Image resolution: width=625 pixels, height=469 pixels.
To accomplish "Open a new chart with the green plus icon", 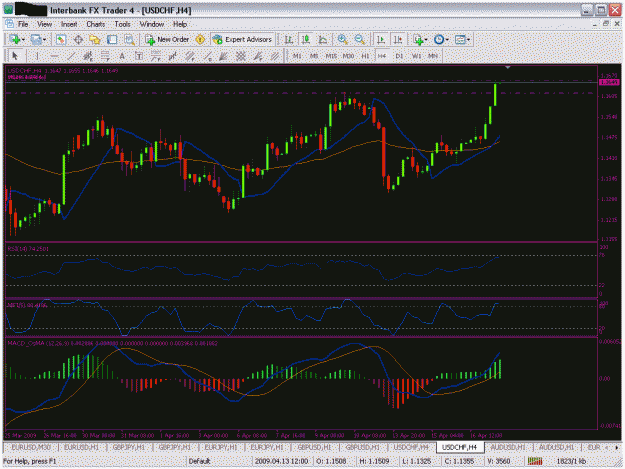I will (15, 39).
